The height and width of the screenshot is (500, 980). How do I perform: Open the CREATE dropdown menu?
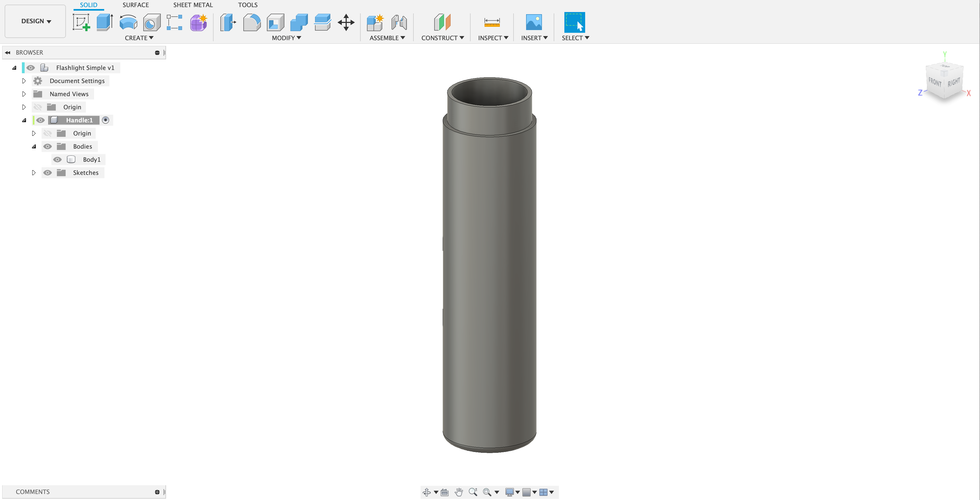pos(139,38)
